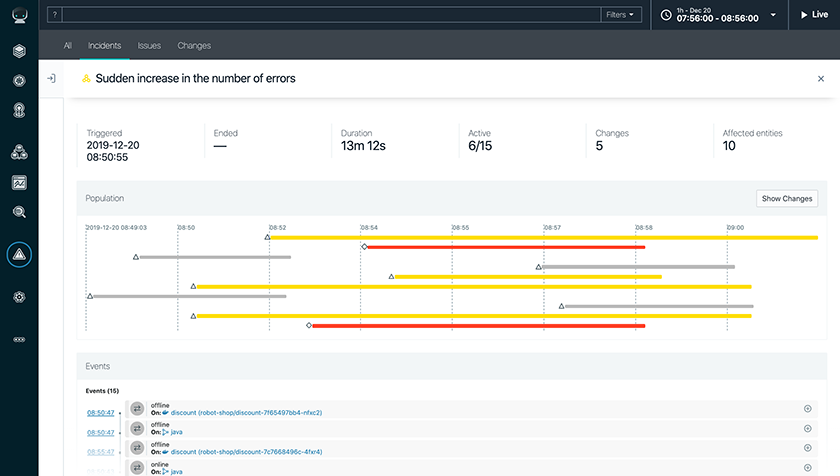Screen dimensions: 840x476
Task: Click the Live playback button
Action: [814, 15]
